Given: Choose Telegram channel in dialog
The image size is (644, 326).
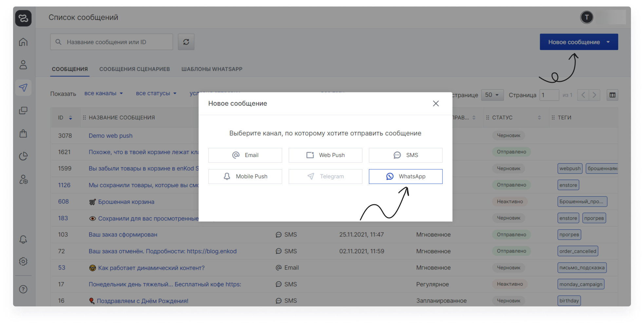Looking at the screenshot, I should tap(325, 176).
